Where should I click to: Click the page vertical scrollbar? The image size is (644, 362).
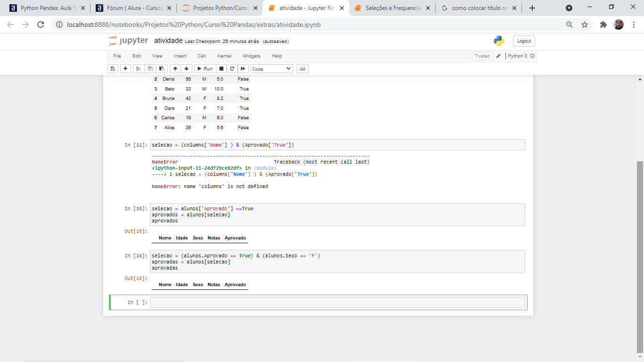click(640, 257)
